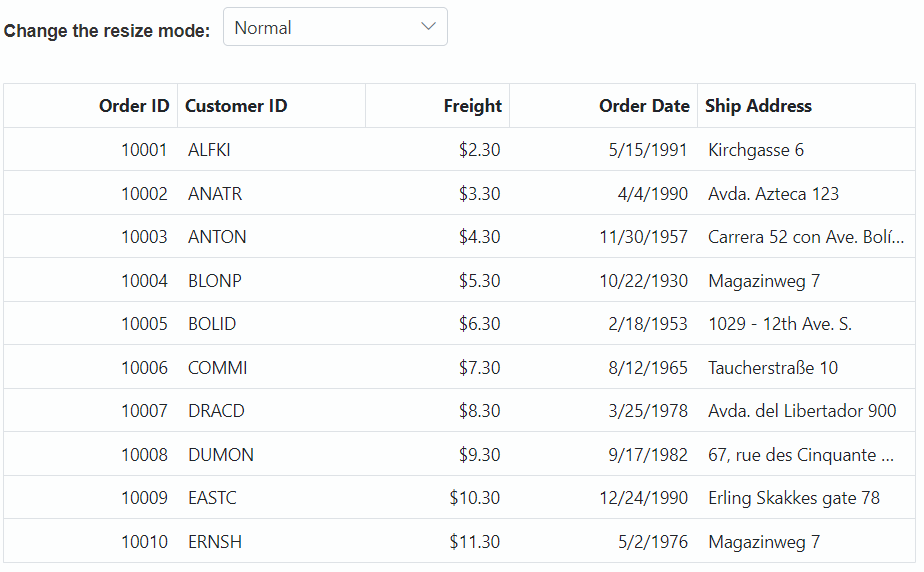This screenshot has width=924, height=572.
Task: Open the resize mode dropdown arrow
Action: [428, 27]
